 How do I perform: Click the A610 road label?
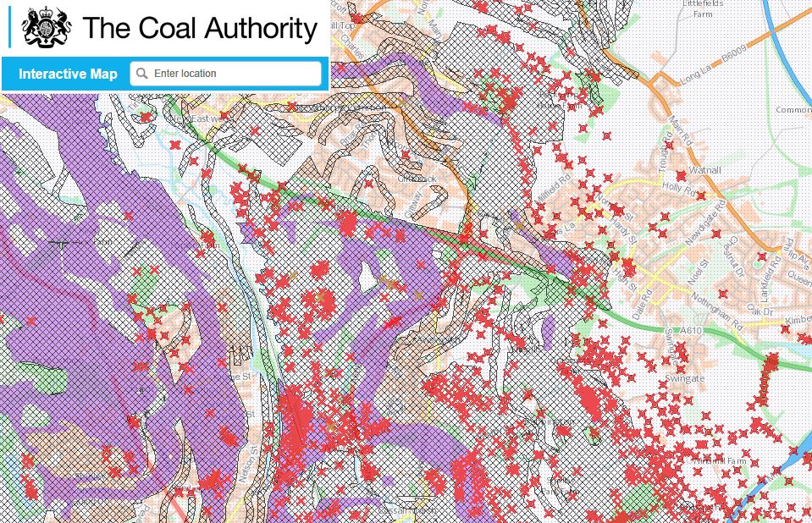(690, 330)
